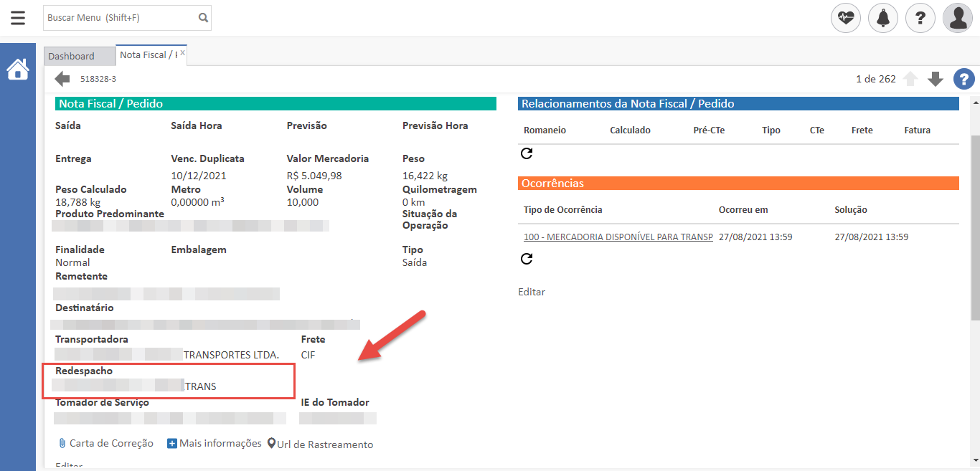Click the search magnifier icon
Screen dimensions: 980x471
tap(203, 18)
